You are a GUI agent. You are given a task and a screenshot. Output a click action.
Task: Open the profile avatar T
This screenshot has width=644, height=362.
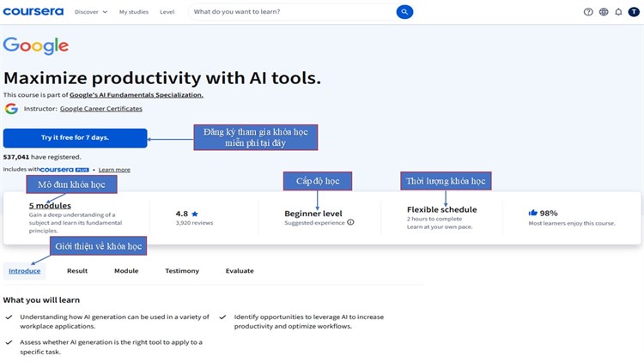point(634,12)
